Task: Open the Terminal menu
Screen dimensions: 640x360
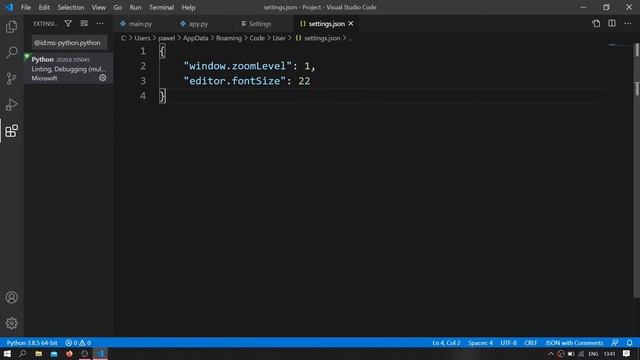Action: point(161,7)
